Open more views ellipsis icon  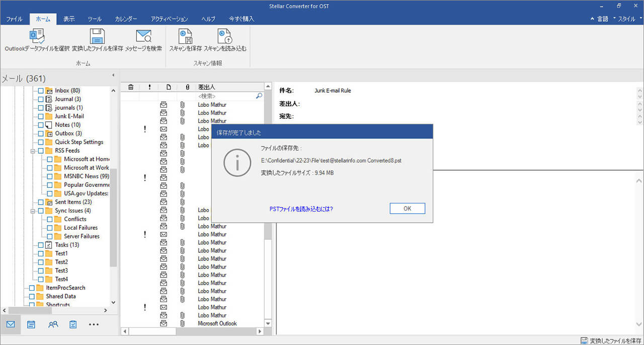(x=94, y=324)
